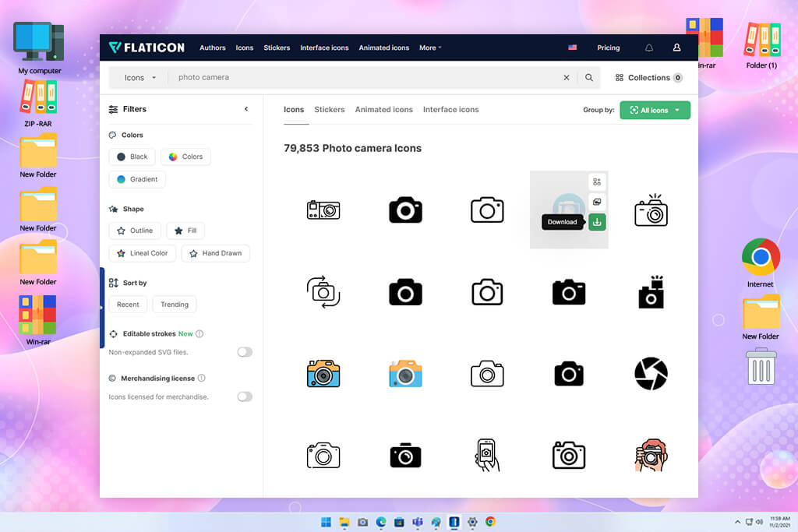The image size is (798, 532).
Task: Add hovered icon to collection
Action: point(597,182)
